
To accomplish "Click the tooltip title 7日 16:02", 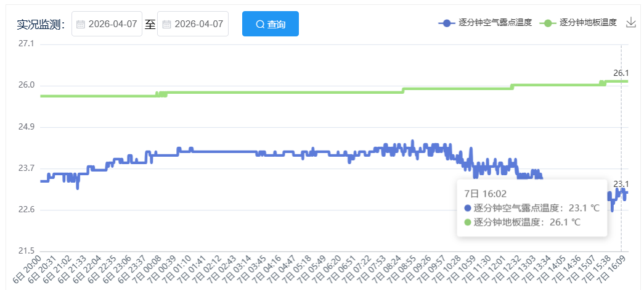I will pyautogui.click(x=485, y=194).
